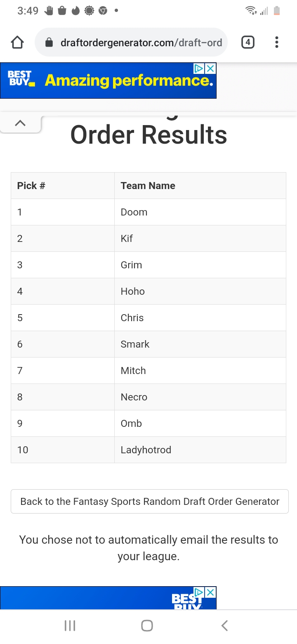
Task: Tap the 'Team Name' column header
Action: click(148, 186)
